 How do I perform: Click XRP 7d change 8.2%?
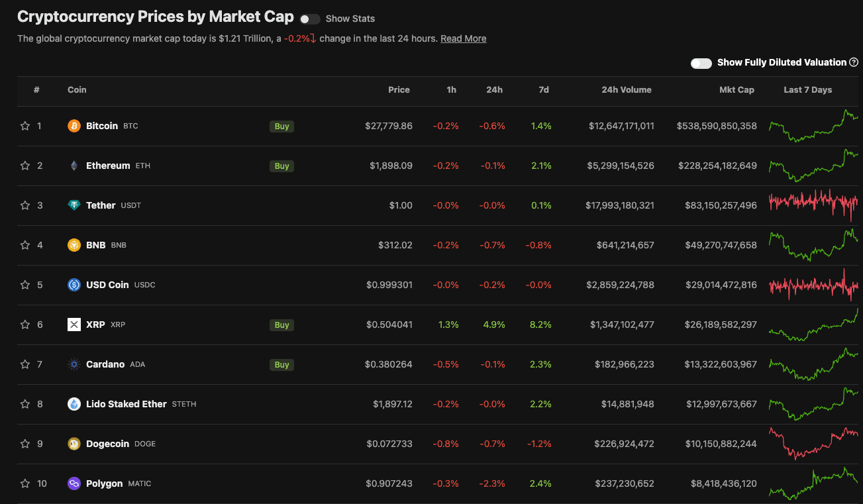[x=541, y=325]
